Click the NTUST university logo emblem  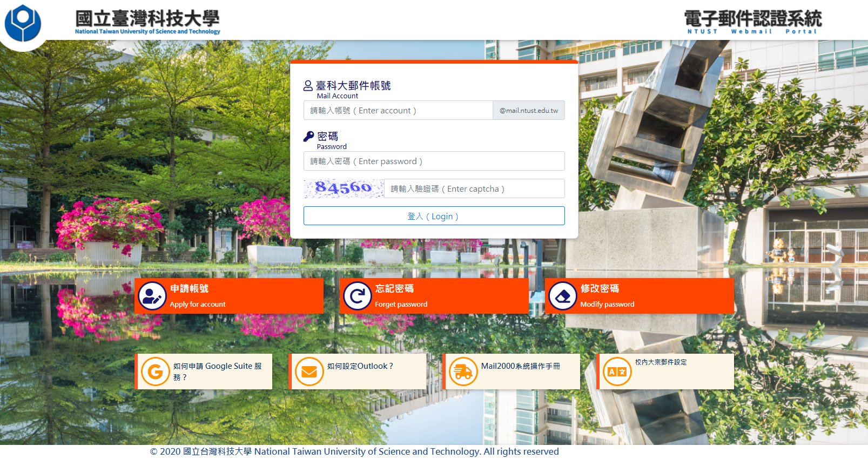point(23,23)
